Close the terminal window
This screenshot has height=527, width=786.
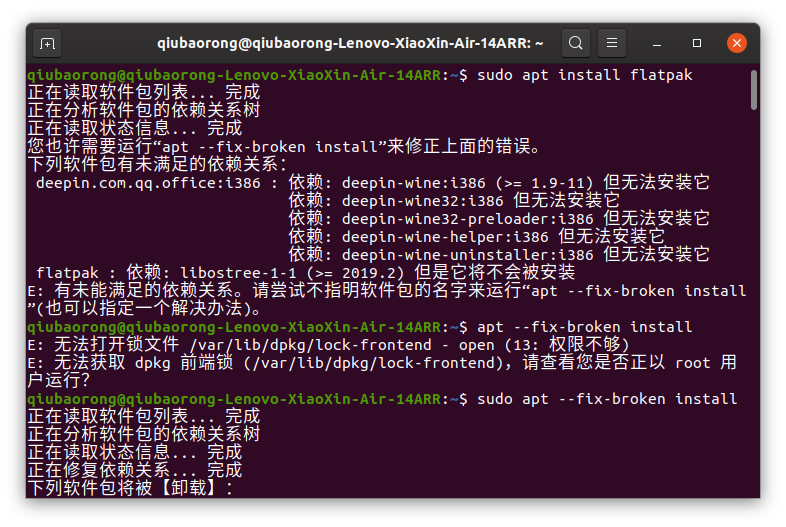[x=737, y=43]
